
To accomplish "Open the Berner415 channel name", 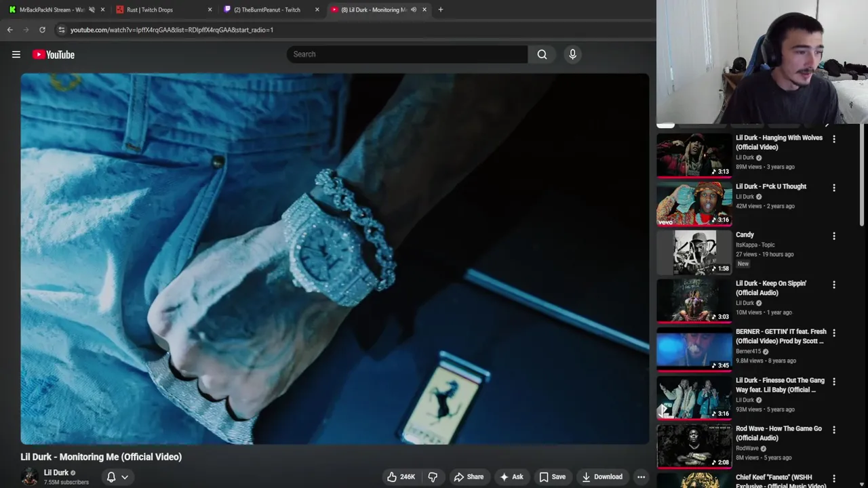I will point(749,351).
